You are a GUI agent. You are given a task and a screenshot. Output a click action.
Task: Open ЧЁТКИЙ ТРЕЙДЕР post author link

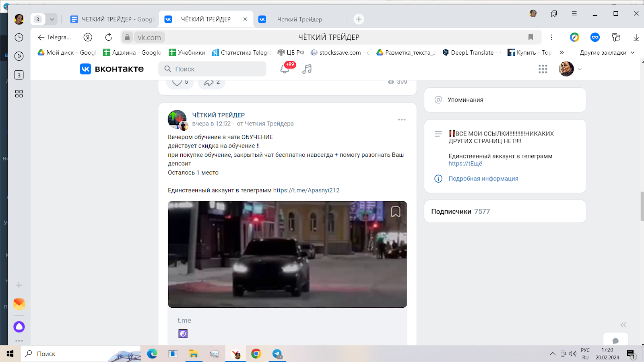[218, 115]
